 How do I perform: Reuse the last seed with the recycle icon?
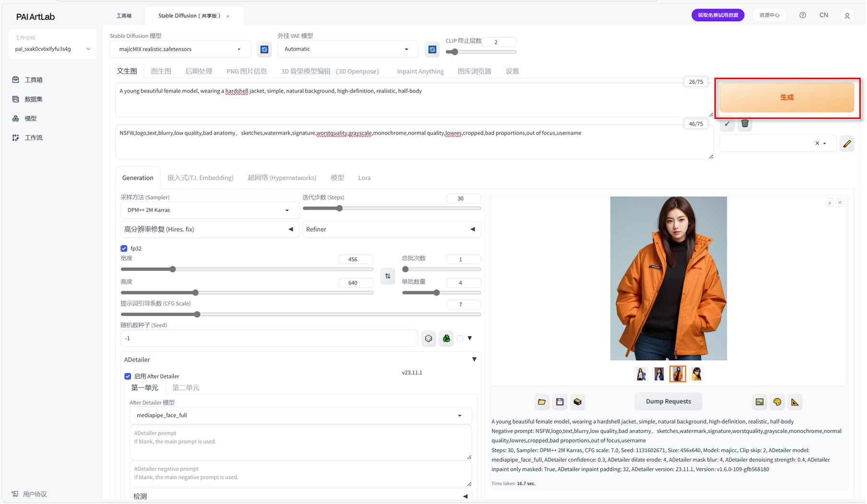(446, 339)
